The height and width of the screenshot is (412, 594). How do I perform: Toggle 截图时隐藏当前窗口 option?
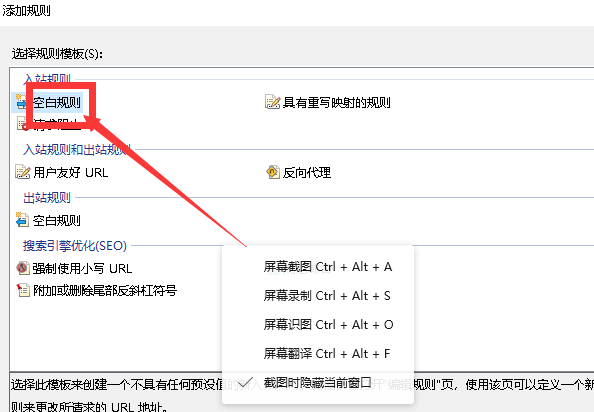click(x=317, y=383)
